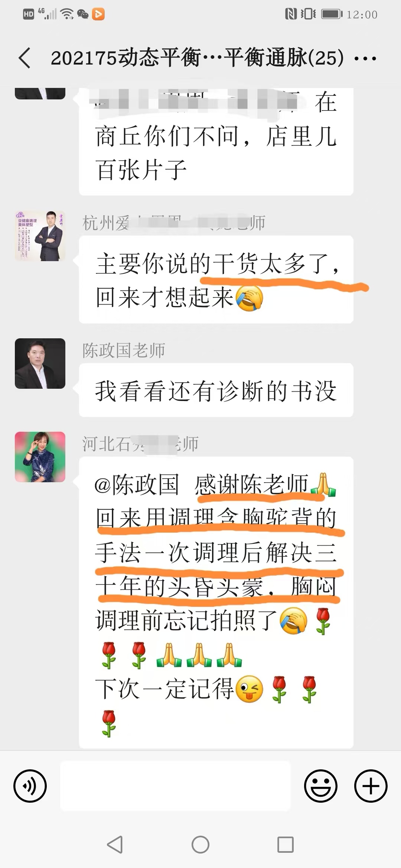Tap the 河北石 teacher's floral avatar

(x=40, y=457)
